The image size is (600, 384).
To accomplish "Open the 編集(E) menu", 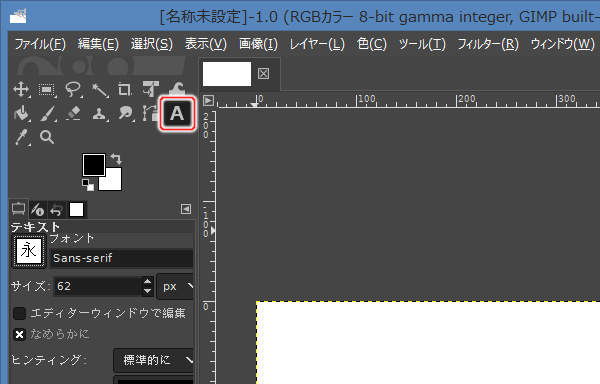I will click(98, 44).
